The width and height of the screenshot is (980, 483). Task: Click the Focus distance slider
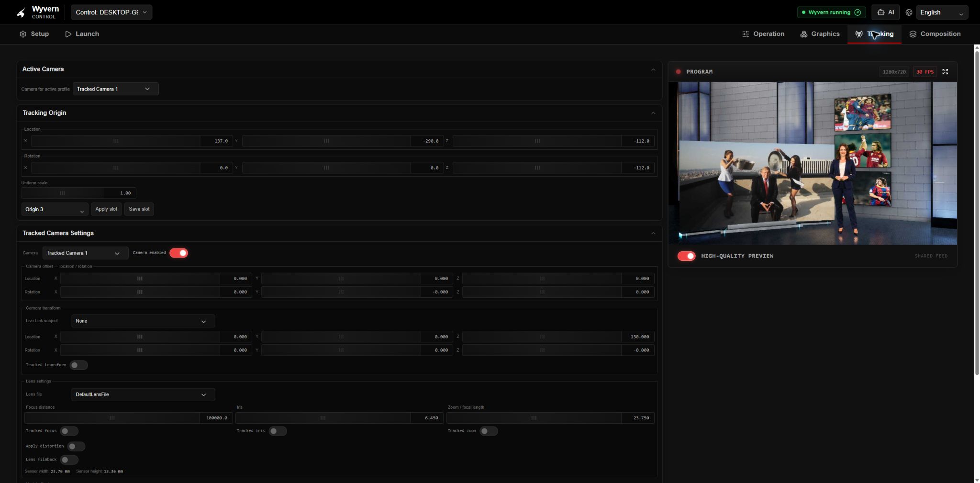112,418
